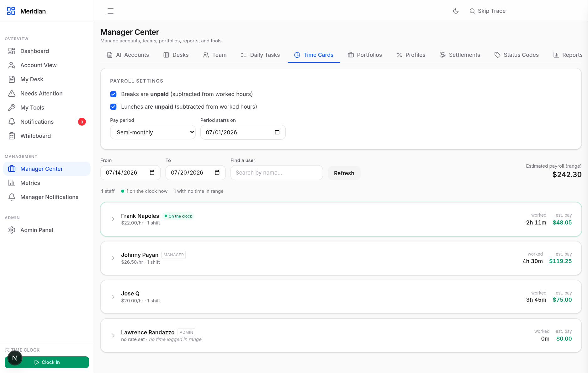Screen dimensions: 588x373
Task: Go to the Daily Tasks tab
Action: coord(260,55)
